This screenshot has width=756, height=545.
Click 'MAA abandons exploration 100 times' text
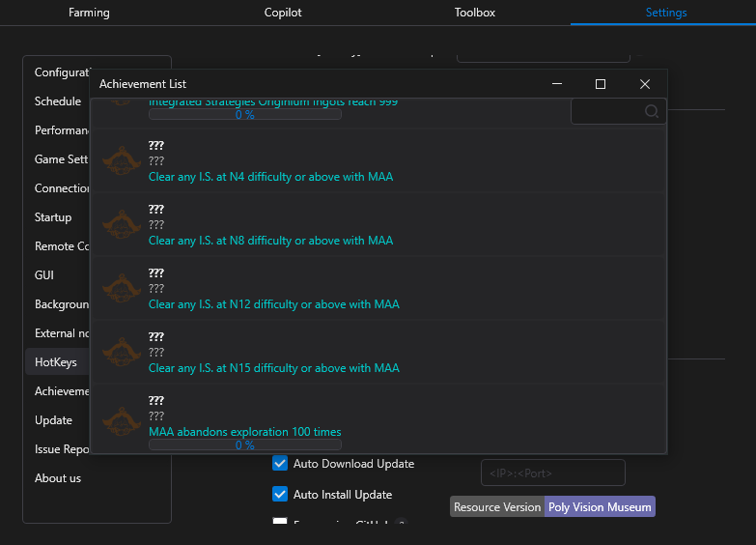pos(244,432)
